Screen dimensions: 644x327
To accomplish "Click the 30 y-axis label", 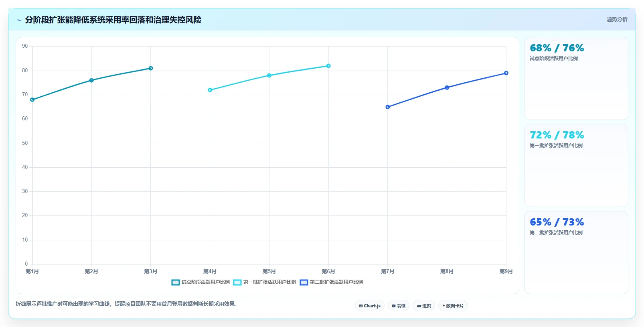I will [x=25, y=191].
